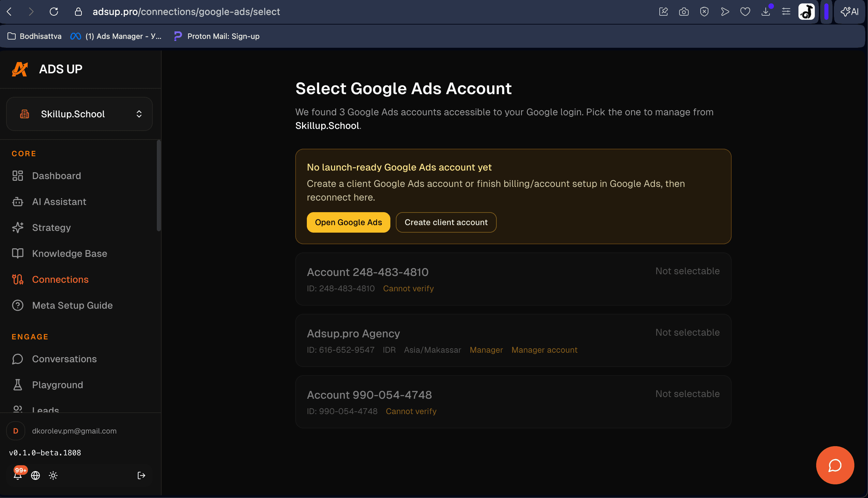Image resolution: width=868 pixels, height=498 pixels.
Task: Open the AI assistant browser button
Action: [850, 12]
